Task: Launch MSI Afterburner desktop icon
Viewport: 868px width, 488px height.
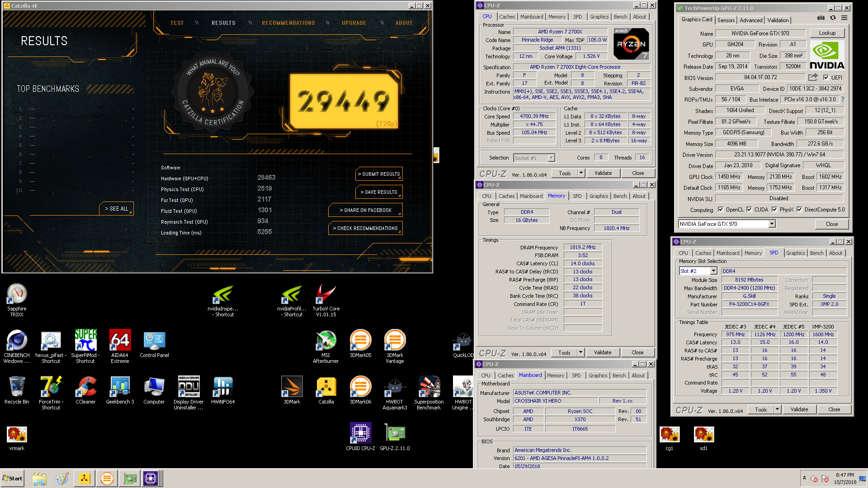Action: tap(326, 346)
